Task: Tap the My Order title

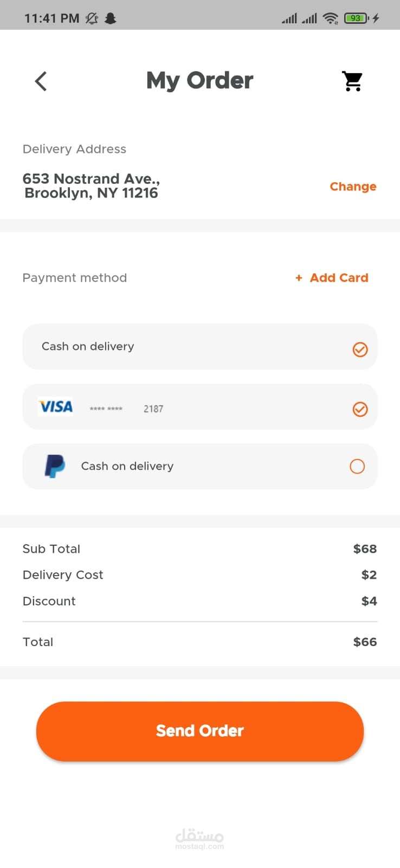Action: click(199, 81)
